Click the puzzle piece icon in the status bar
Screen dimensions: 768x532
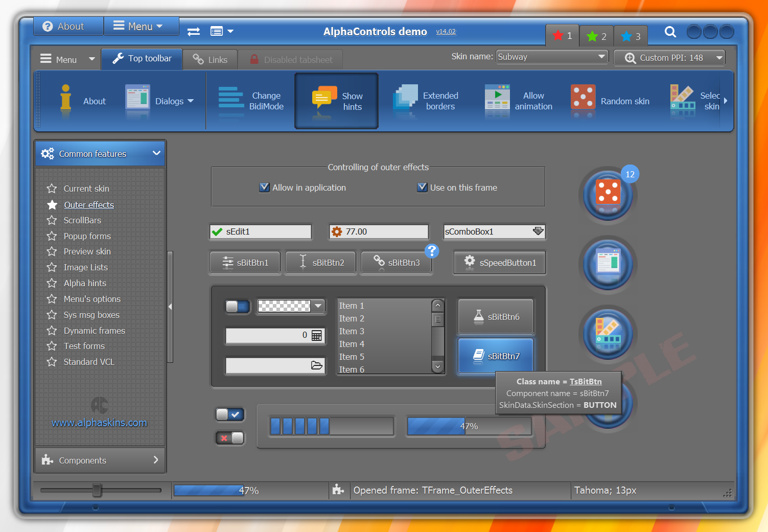point(338,490)
